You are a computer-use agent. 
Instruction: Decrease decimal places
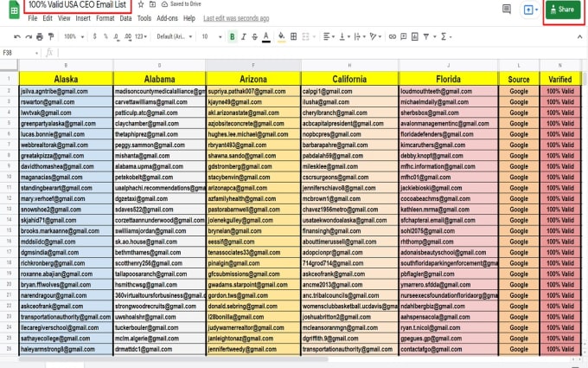tap(117, 36)
